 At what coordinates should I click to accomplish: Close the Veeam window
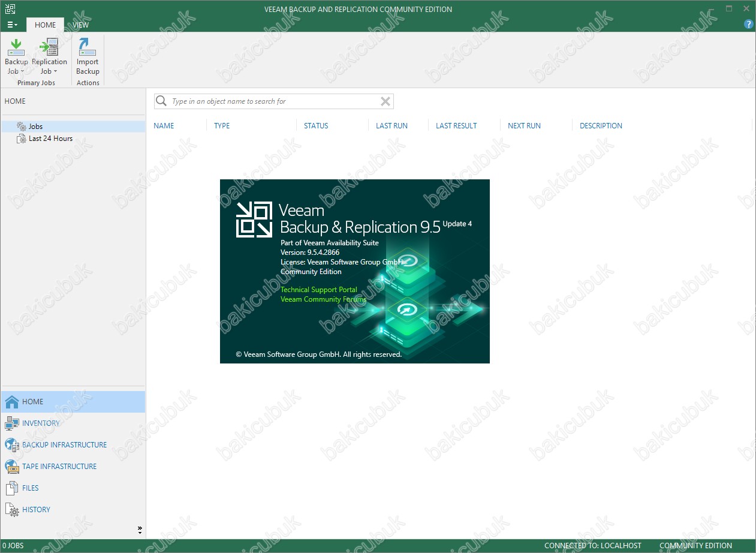[x=746, y=9]
